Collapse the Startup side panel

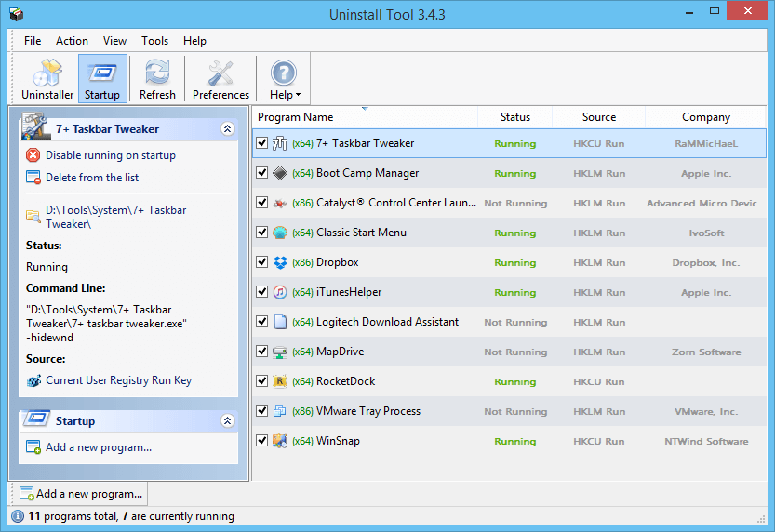click(x=227, y=421)
